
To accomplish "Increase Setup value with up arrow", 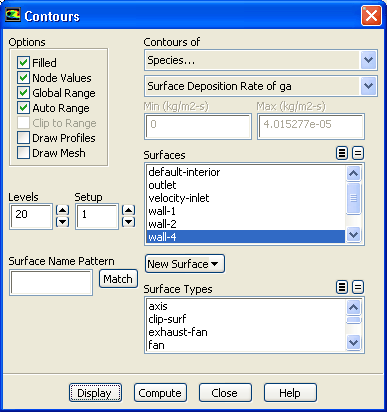I will tap(128, 210).
